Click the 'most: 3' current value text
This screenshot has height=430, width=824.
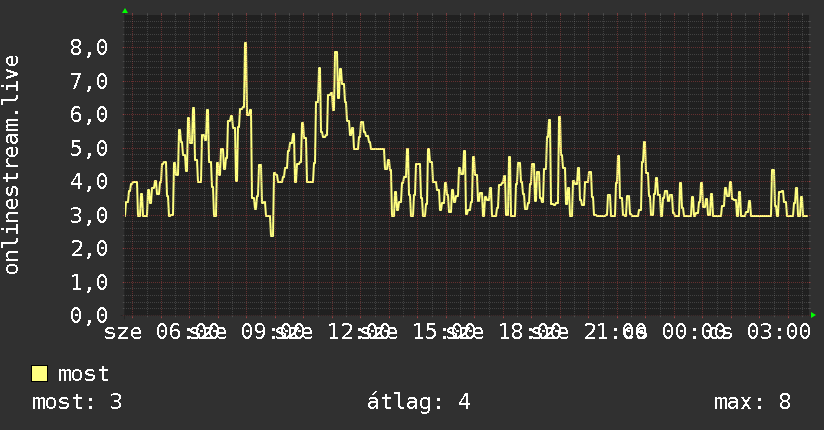pos(77,402)
